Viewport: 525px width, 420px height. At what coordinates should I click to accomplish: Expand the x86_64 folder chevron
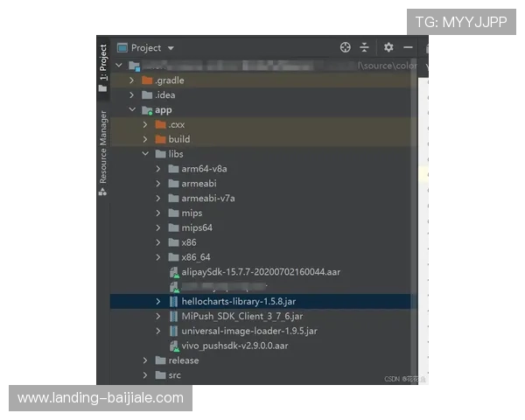(158, 257)
